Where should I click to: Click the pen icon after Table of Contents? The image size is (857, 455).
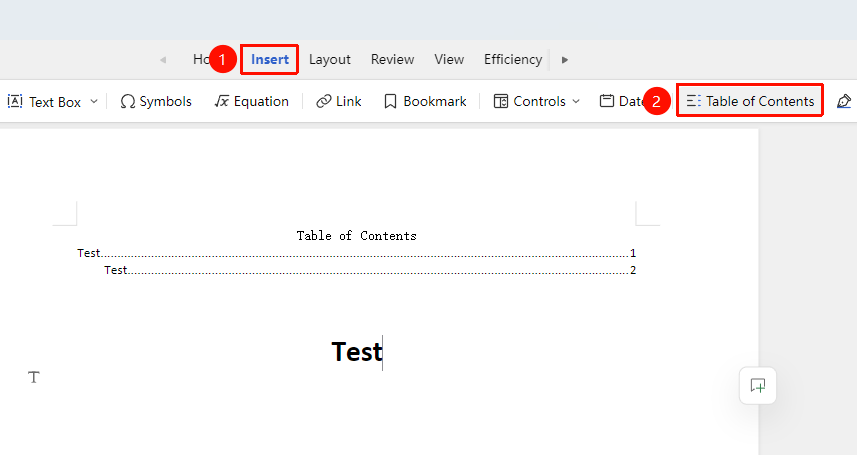(844, 101)
